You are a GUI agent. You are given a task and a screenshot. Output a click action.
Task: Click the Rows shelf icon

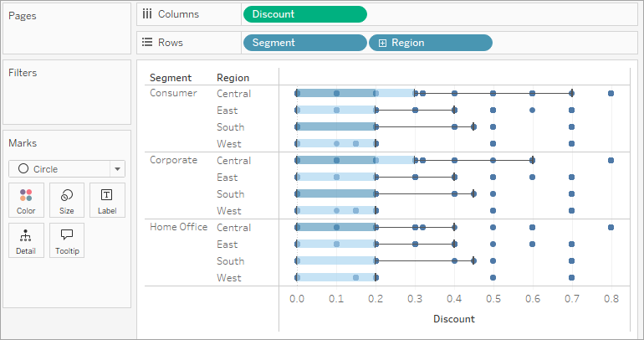[147, 43]
